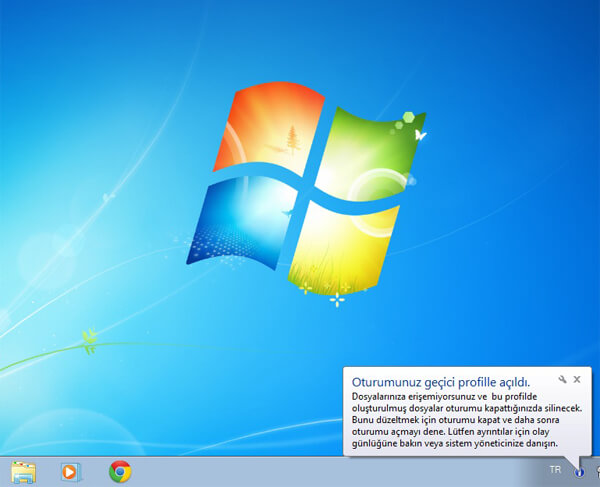Image resolution: width=600 pixels, height=487 pixels.
Task: Click the blue info tray icon
Action: click(x=579, y=472)
